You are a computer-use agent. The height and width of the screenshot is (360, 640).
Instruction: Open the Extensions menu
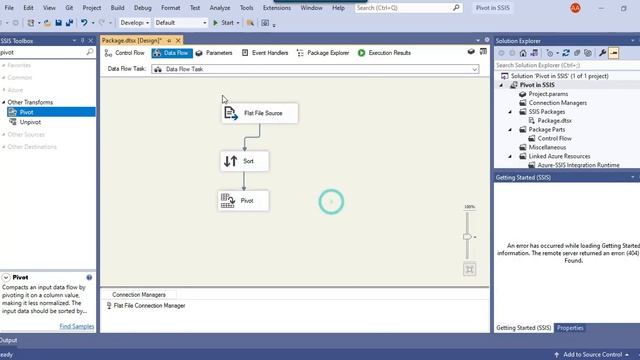click(x=277, y=8)
